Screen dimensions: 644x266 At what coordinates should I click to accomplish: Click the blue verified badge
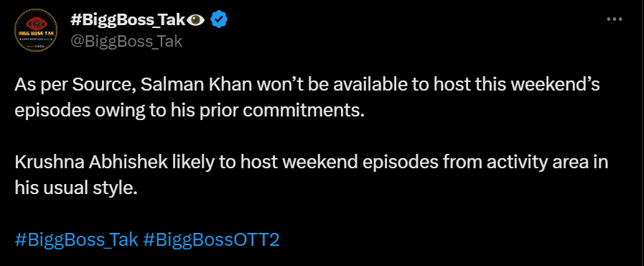[x=219, y=19]
